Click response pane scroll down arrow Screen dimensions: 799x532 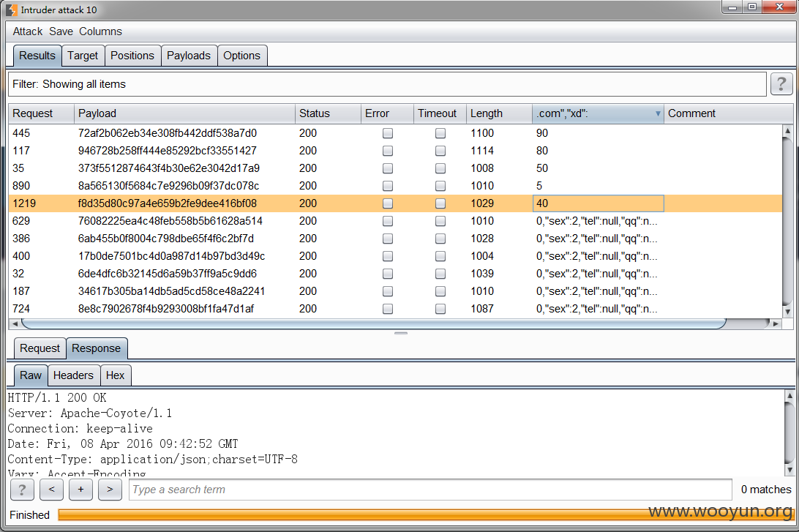tap(789, 470)
